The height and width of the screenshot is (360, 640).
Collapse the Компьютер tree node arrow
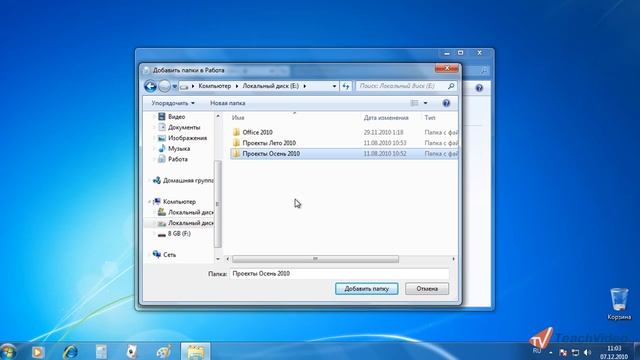click(x=149, y=202)
